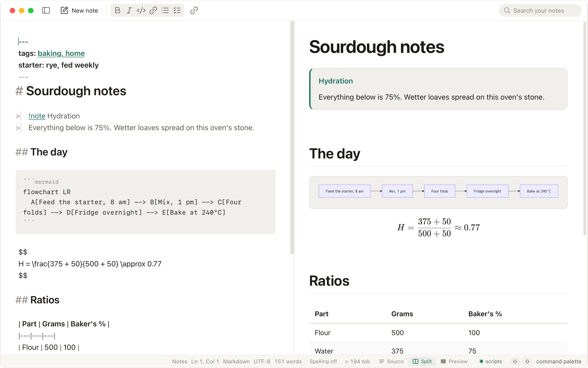Click the '375' grams cell
The height and width of the screenshot is (368, 588).
pos(397,351)
